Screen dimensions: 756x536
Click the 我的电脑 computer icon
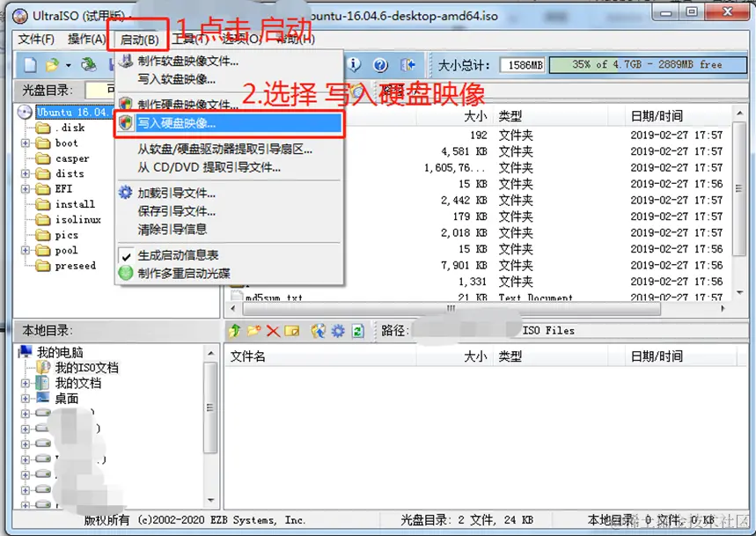point(25,352)
